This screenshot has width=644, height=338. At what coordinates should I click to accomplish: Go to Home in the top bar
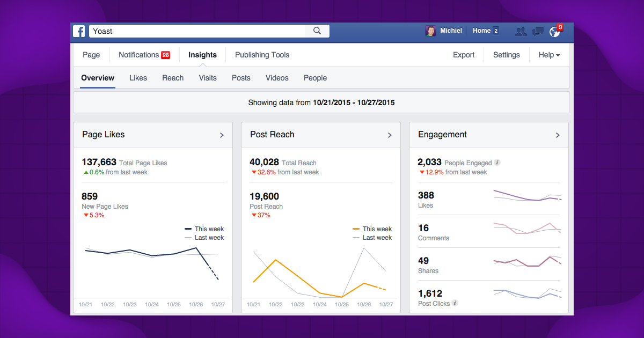click(481, 31)
